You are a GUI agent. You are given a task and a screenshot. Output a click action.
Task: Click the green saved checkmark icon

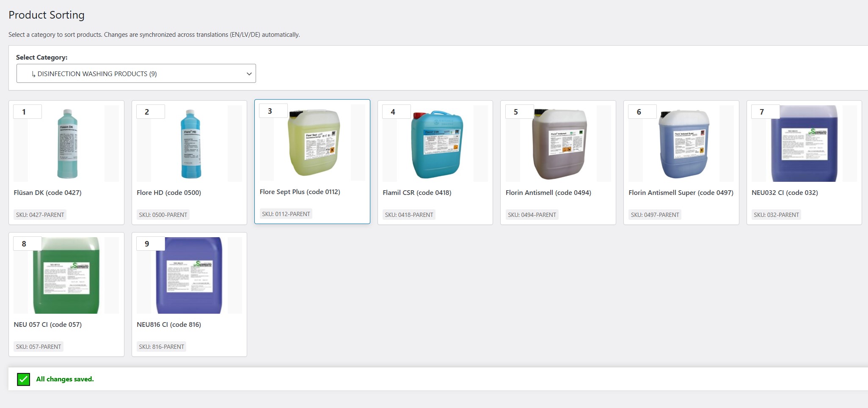click(23, 379)
